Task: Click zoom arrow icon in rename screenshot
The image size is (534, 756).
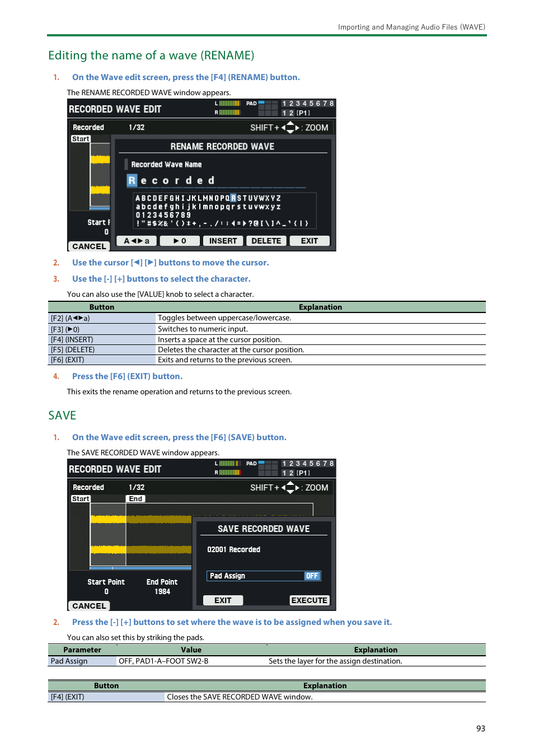Action: tap(290, 128)
